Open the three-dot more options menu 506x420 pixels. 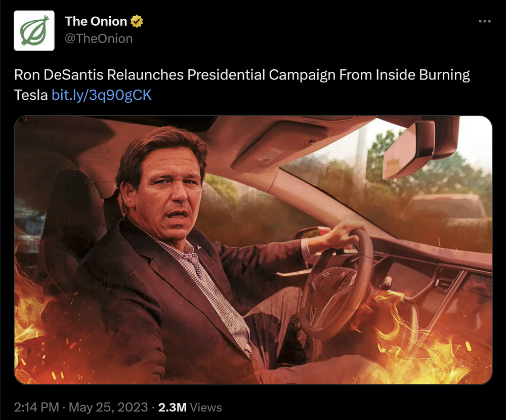(x=485, y=21)
